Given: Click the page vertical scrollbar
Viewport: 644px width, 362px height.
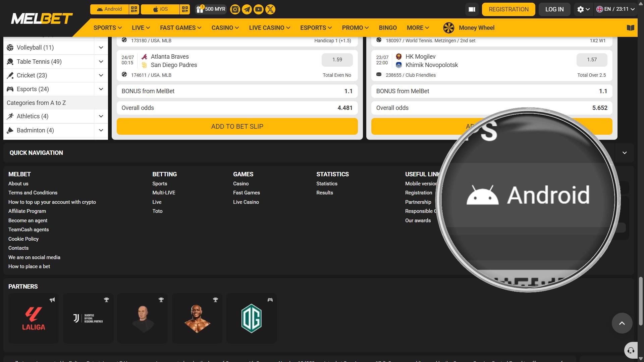Looking at the screenshot, I should (641, 301).
